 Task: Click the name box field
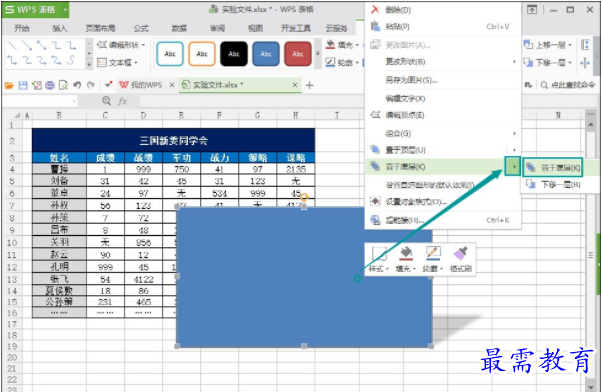(40, 101)
